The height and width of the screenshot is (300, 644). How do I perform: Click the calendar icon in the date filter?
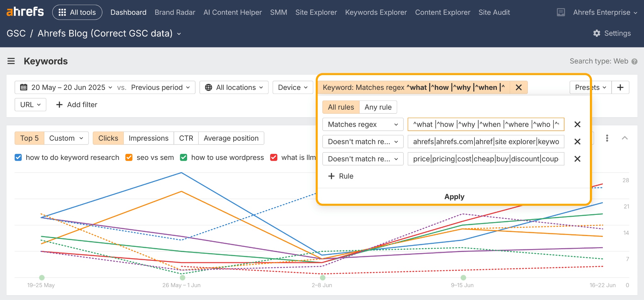(24, 87)
